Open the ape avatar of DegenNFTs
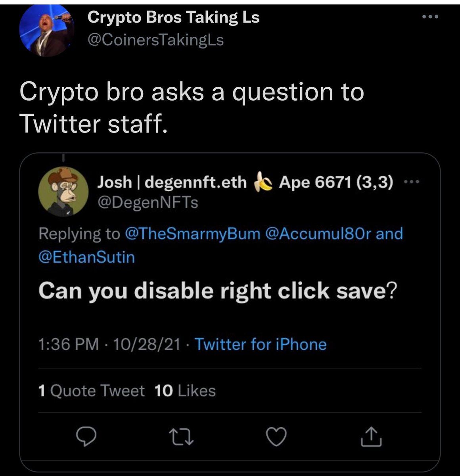The image size is (460, 476). point(63,191)
